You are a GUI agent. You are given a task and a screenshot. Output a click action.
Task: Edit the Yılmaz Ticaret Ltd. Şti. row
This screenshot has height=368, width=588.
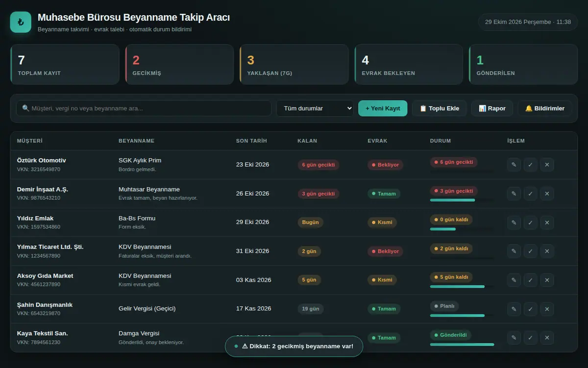tap(514, 251)
